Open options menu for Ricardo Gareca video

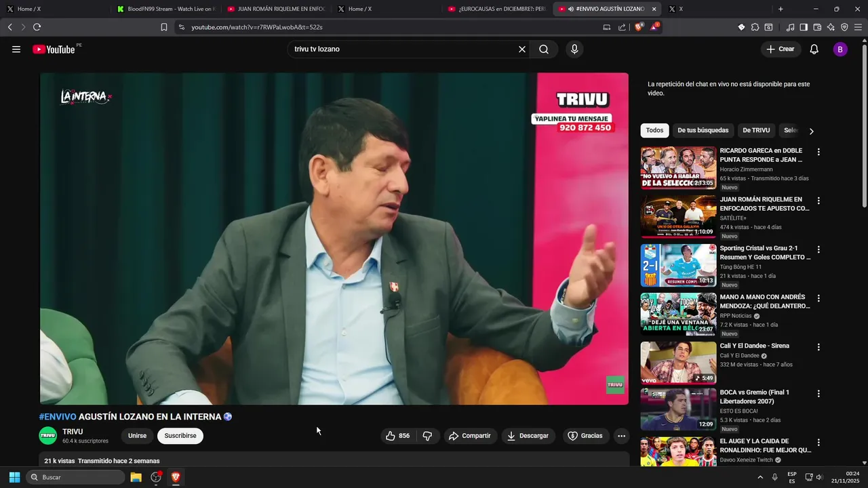818,152
